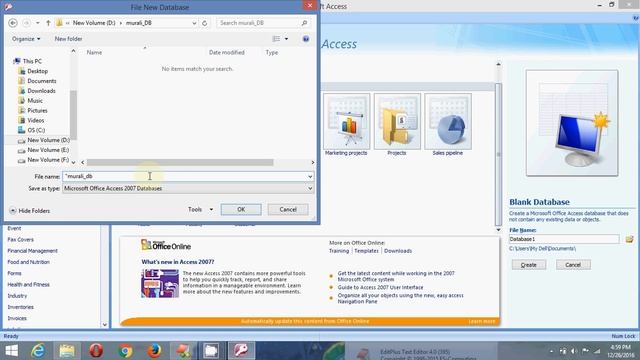Image resolution: width=640 pixels, height=360 pixels.
Task: Click the Back arrow in file dialog
Action: (13, 23)
